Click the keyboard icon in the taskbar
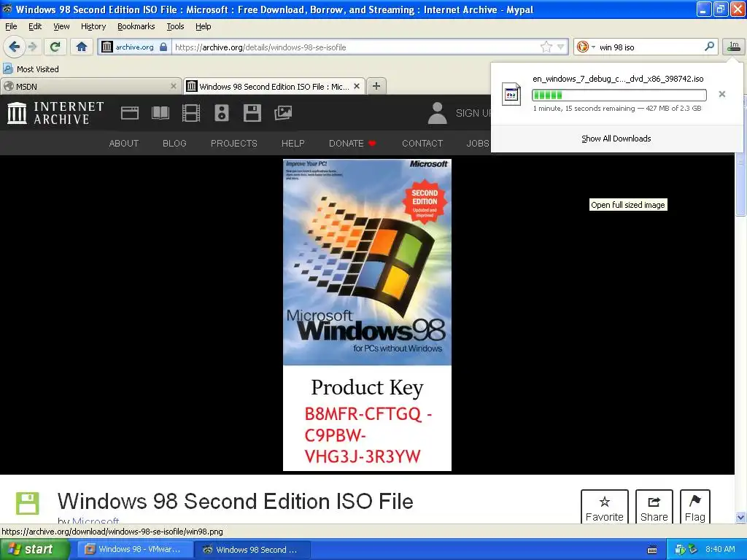Viewport: 747px width, 560px height. click(652, 550)
